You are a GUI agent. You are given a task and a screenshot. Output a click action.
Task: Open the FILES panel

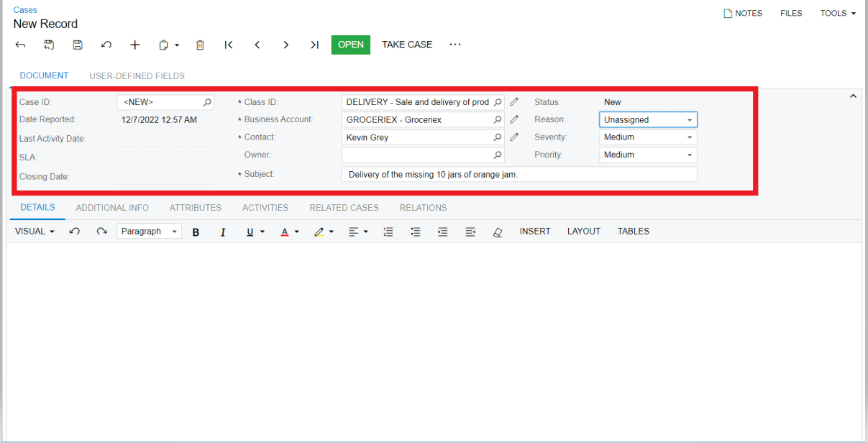point(790,13)
